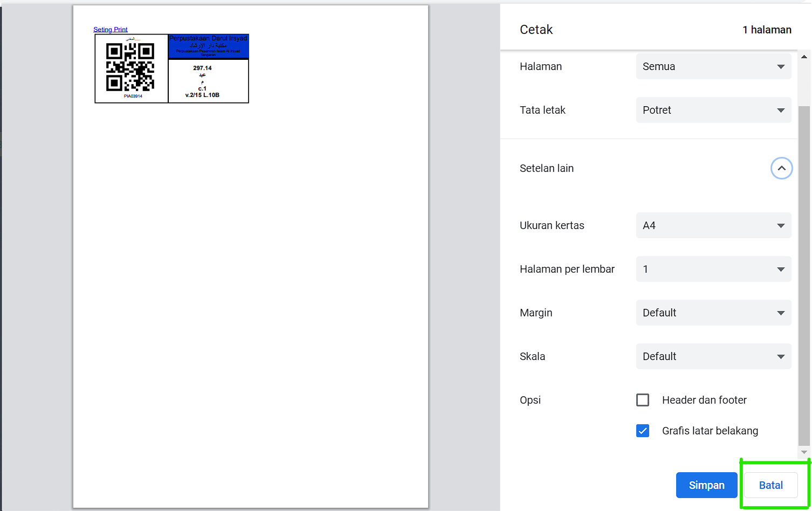Screen dimensions: 812x511
Task: Click the print settings scrollbar thumb
Action: (804, 275)
